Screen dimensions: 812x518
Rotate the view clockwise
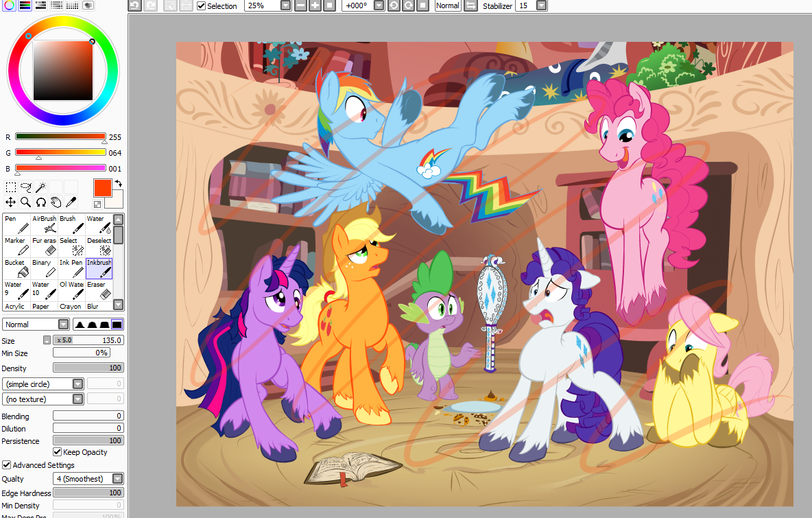tap(409, 5)
